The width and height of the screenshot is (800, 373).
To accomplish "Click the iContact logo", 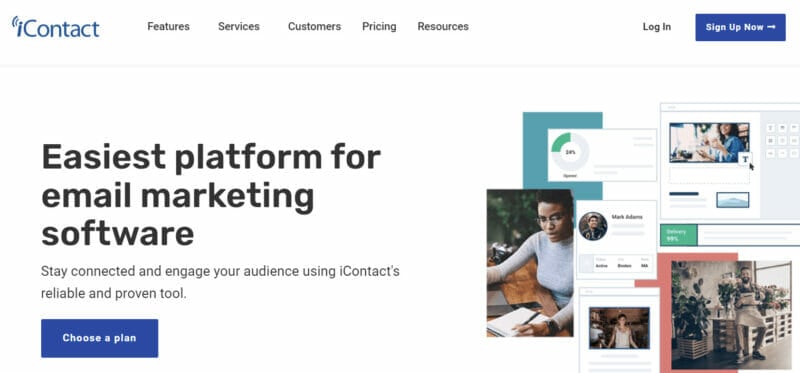I will tap(55, 27).
